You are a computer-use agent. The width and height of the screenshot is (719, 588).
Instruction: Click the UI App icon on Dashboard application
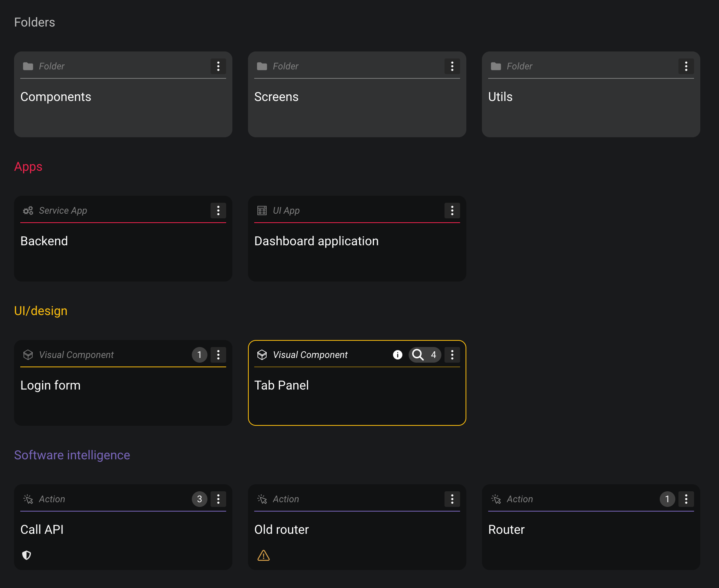tap(262, 211)
